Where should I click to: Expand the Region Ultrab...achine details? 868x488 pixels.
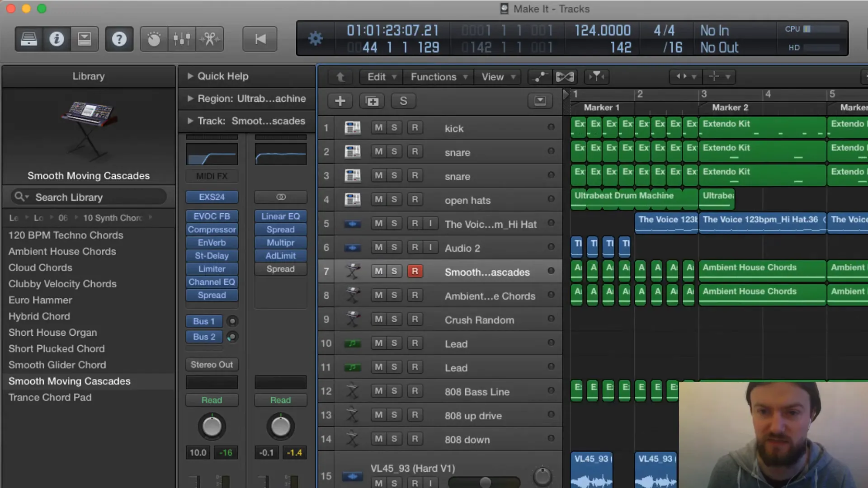(x=189, y=99)
